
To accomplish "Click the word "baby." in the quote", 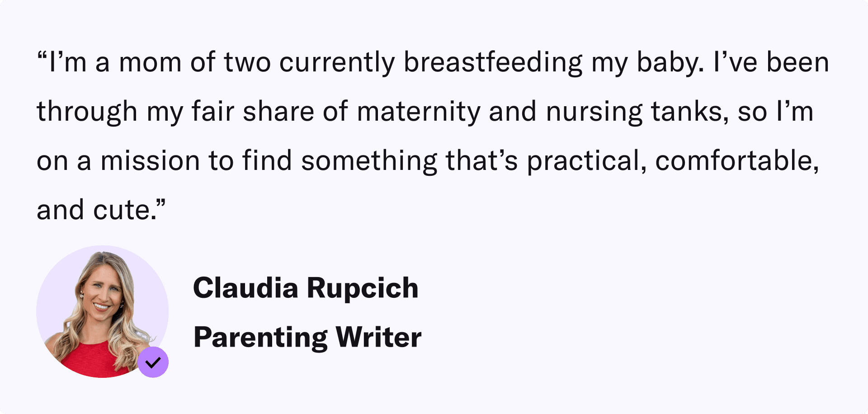I will pyautogui.click(x=670, y=62).
